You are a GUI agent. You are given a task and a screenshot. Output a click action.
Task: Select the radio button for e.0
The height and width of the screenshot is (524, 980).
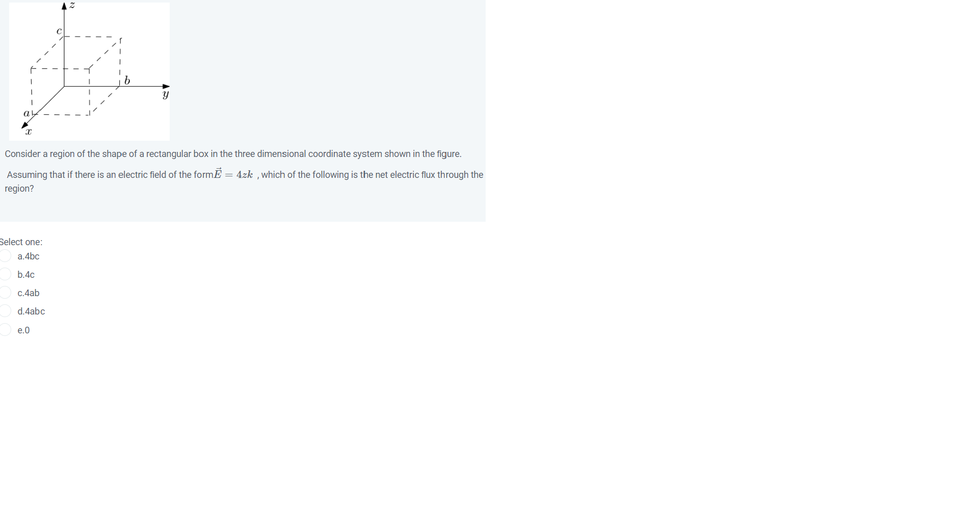tap(5, 330)
